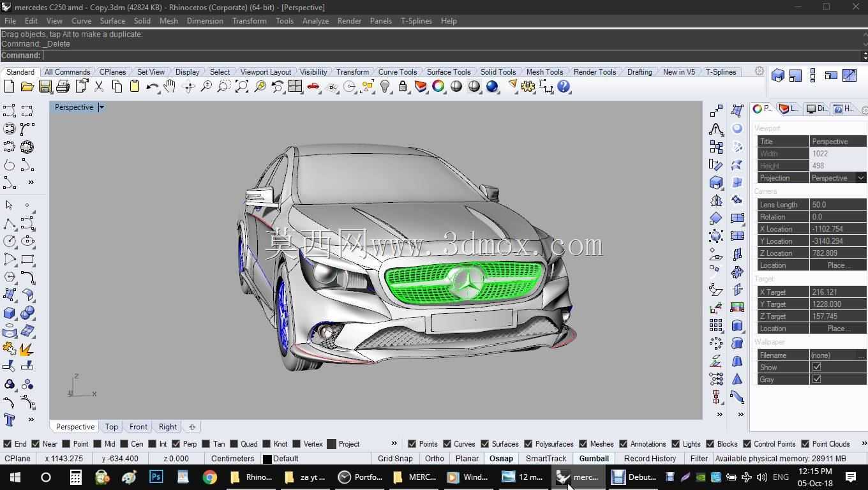Expand more curve tools via left chevron
868x490 pixels.
[x=31, y=182]
